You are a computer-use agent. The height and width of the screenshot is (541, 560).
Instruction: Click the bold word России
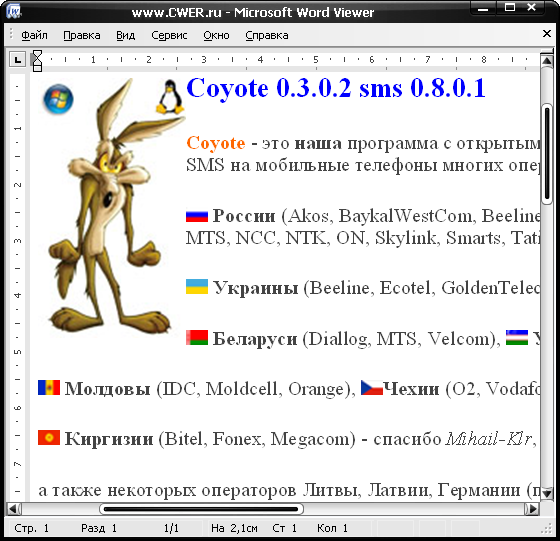pos(244,216)
